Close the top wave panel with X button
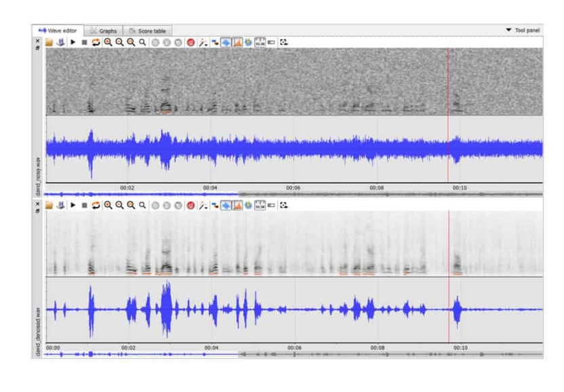 [38, 41]
